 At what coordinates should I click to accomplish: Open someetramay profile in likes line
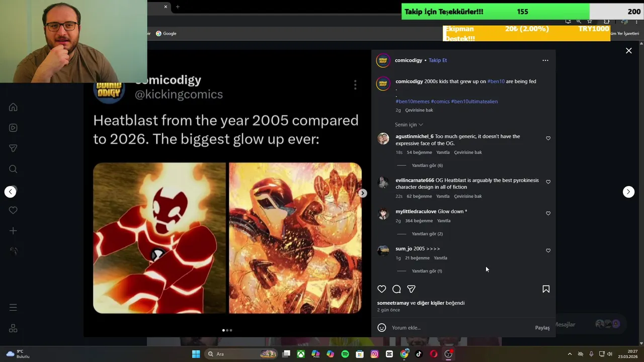coord(393,303)
